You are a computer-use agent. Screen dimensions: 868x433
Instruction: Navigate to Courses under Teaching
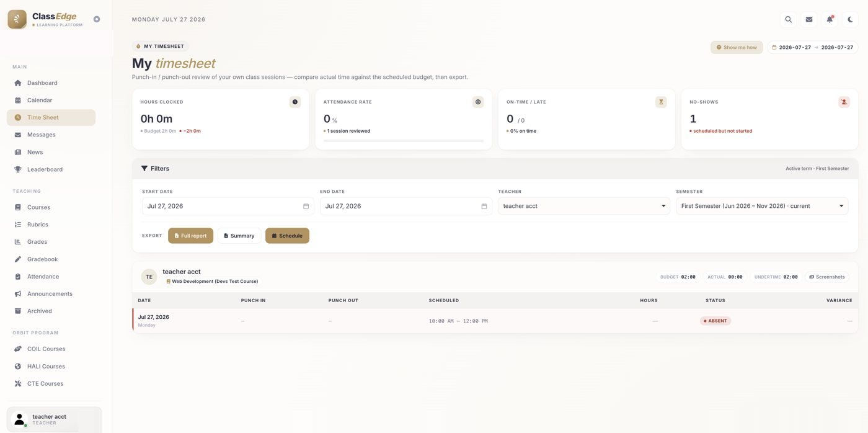pyautogui.click(x=51, y=207)
